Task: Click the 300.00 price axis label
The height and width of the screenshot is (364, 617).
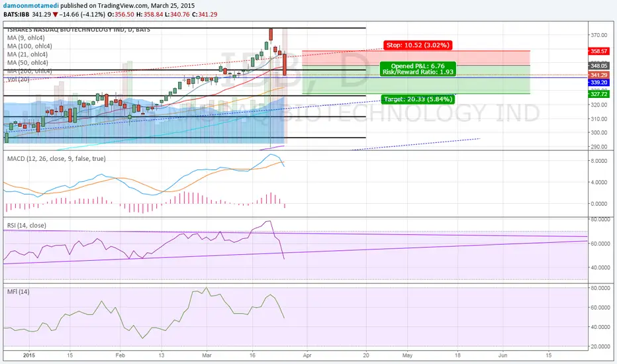Action: pyautogui.click(x=598, y=132)
